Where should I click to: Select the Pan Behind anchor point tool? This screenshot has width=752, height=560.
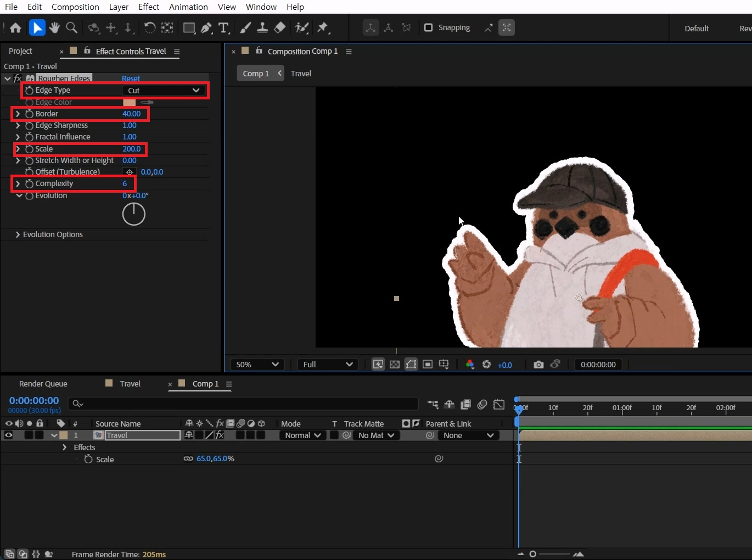pos(167,27)
